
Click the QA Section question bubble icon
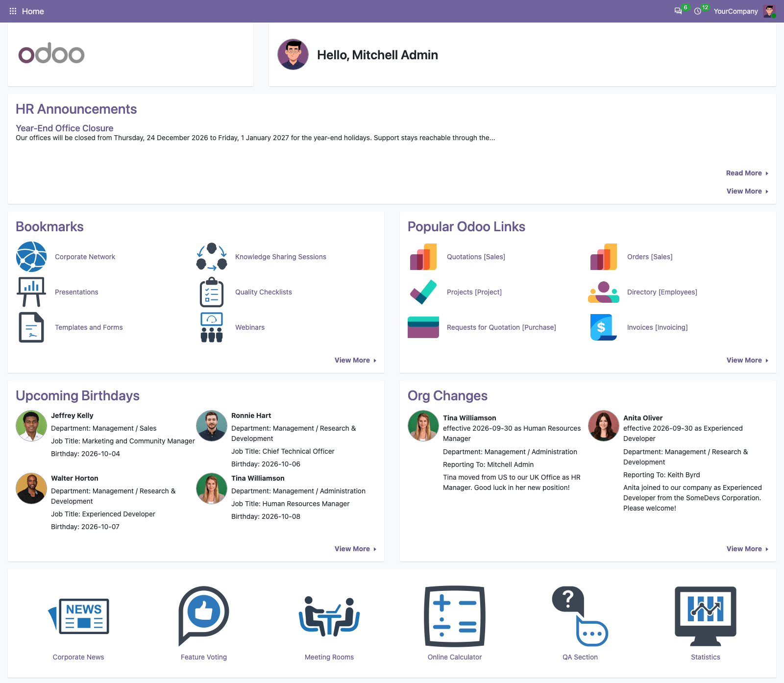(580, 616)
